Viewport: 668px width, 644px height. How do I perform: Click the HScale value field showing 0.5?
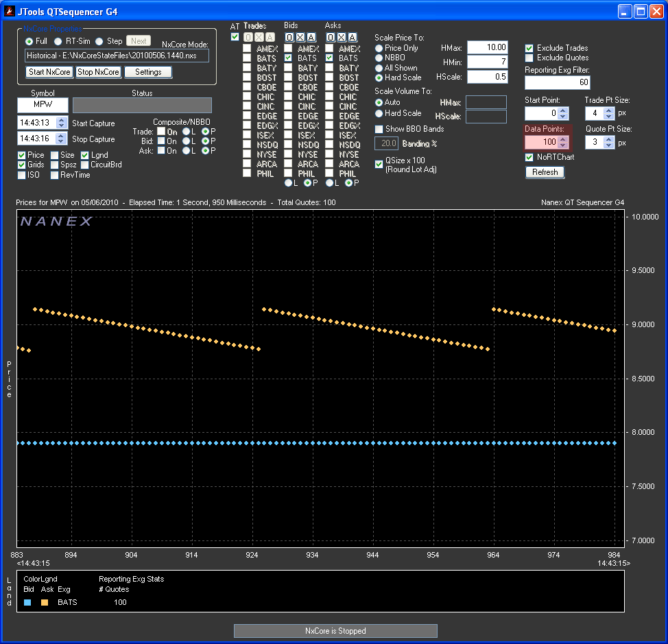pyautogui.click(x=488, y=77)
